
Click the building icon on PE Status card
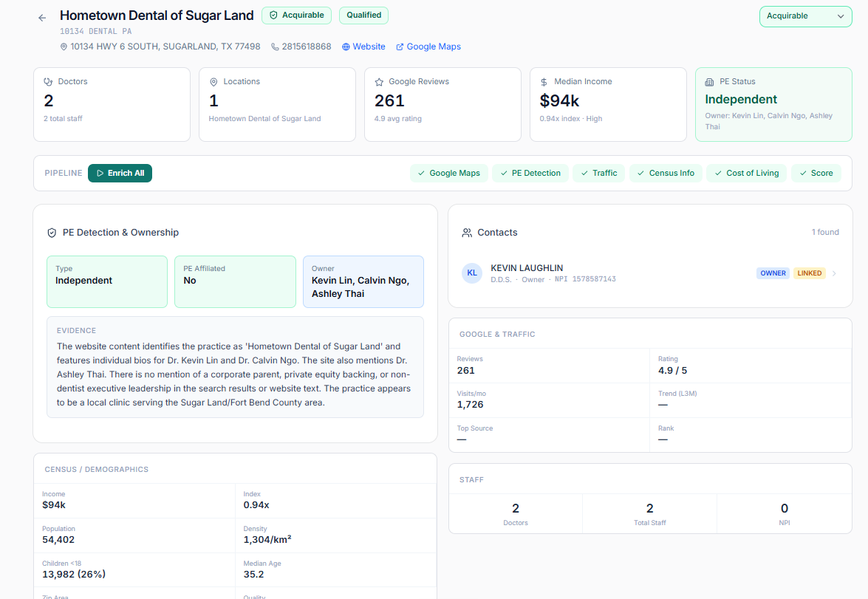click(x=709, y=82)
